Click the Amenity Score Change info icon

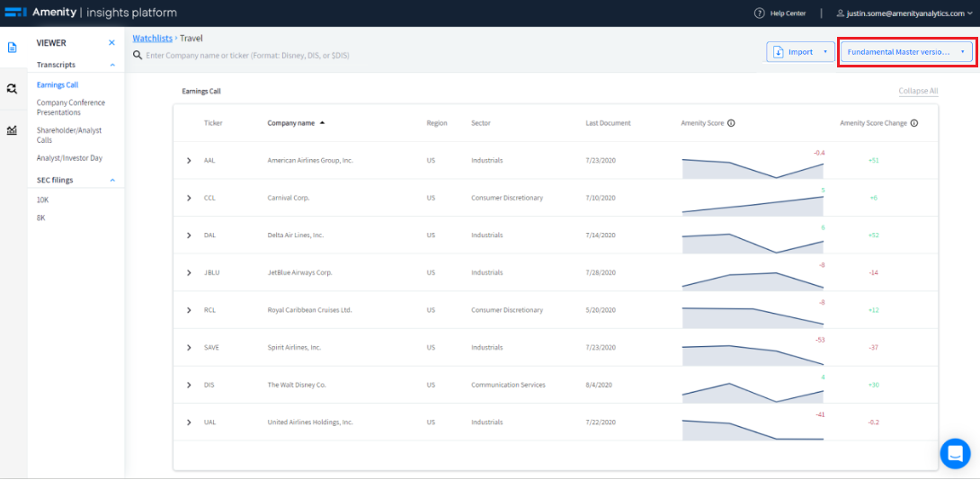point(913,123)
